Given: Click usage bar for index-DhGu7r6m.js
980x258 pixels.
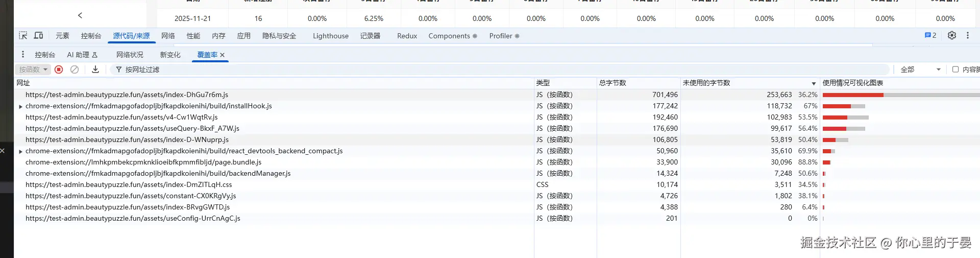Looking at the screenshot, I should (901, 95).
